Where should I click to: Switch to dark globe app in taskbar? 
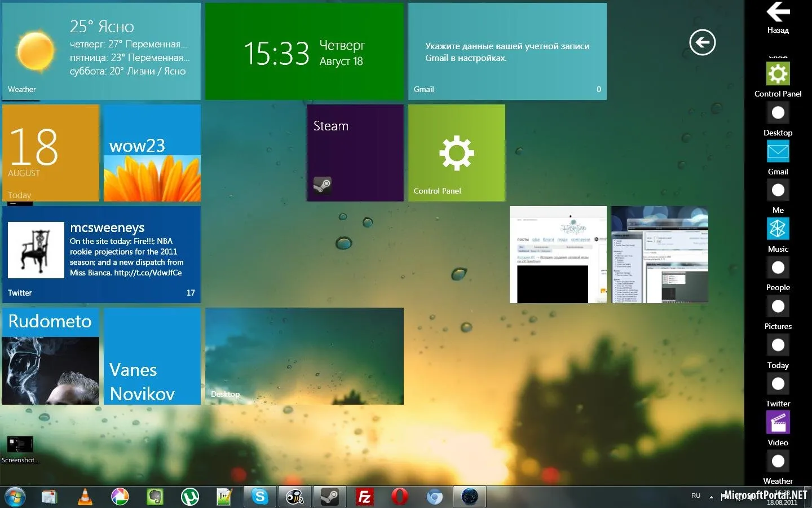[470, 497]
